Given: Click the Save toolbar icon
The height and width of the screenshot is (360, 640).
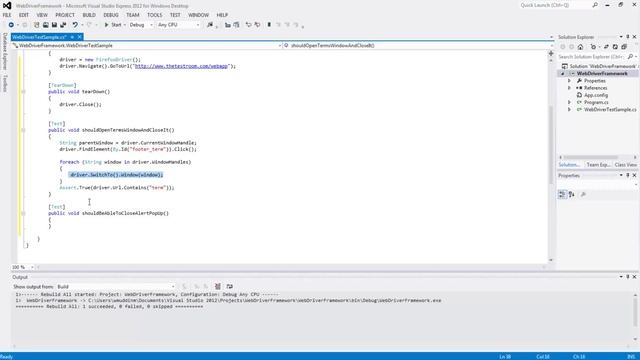Looking at the screenshot, I should coord(54,25).
